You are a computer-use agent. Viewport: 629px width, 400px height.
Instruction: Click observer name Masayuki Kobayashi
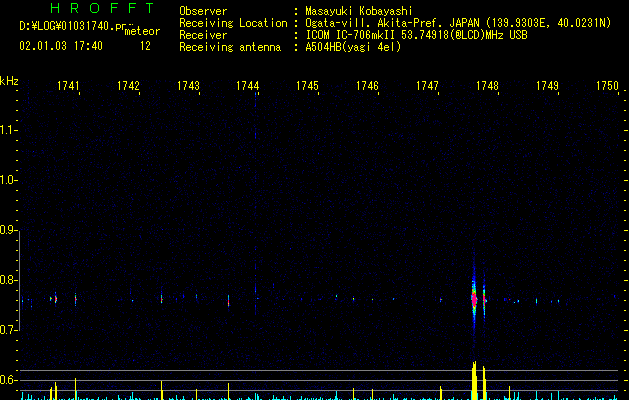pyautogui.click(x=359, y=11)
